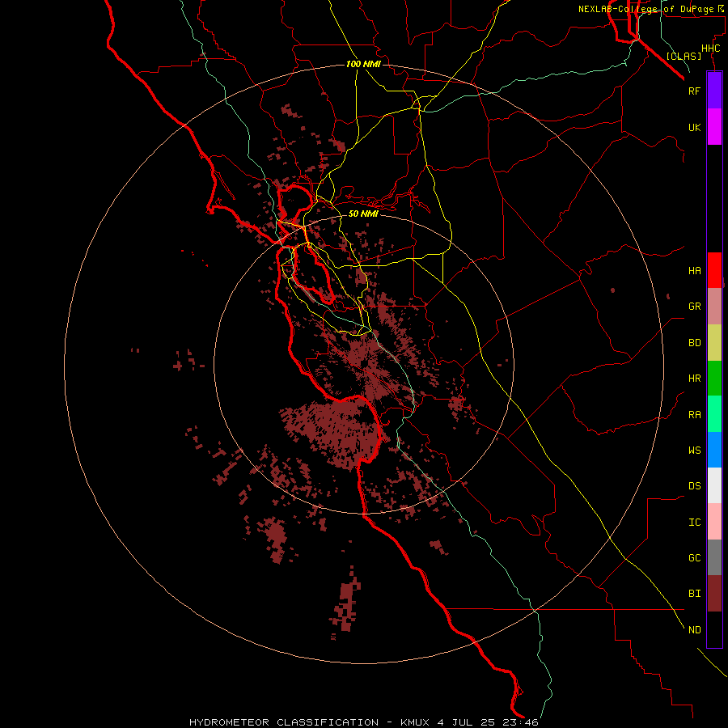Select the WS blue legend swatch
The image size is (728, 728).
click(x=714, y=450)
